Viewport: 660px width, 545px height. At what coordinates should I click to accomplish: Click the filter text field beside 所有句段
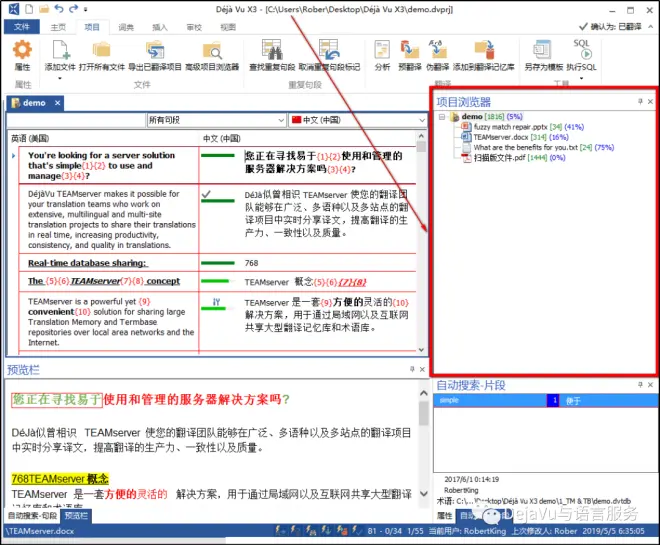coord(76,120)
